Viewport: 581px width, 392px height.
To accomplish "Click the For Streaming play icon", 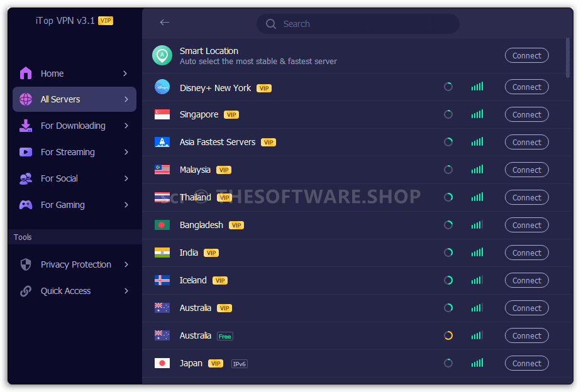I will pos(26,152).
